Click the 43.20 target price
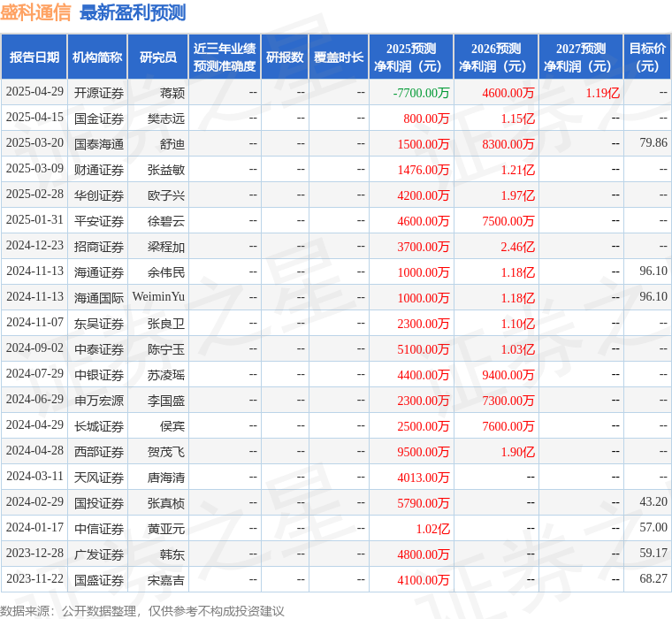The width and height of the screenshot is (672, 619). pos(653,502)
